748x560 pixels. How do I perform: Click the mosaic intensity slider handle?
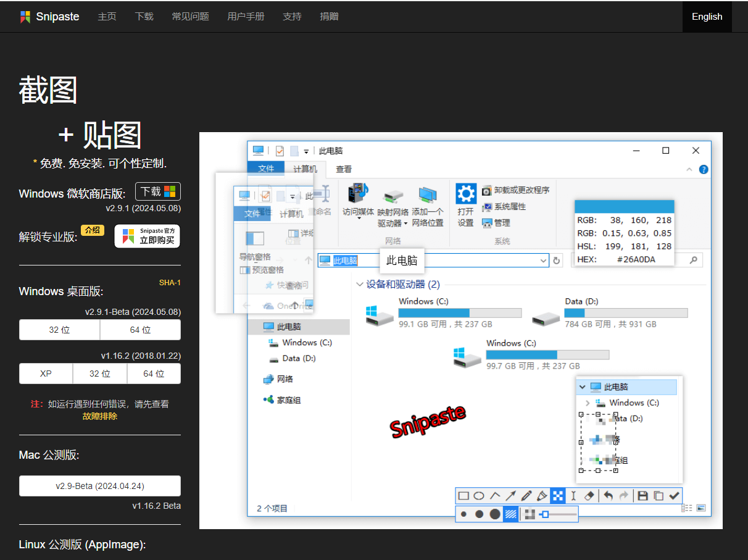click(x=544, y=514)
